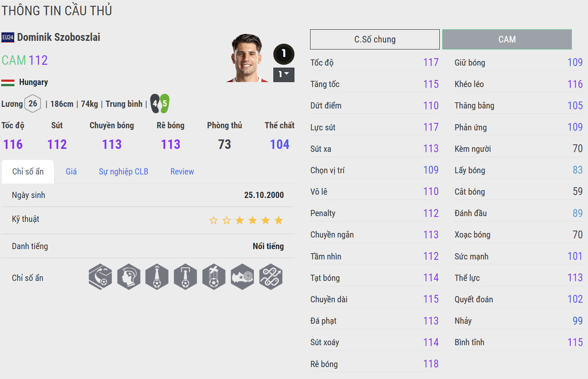Select the Chỉ số ẩn tab
This screenshot has width=588, height=379.
tap(28, 172)
